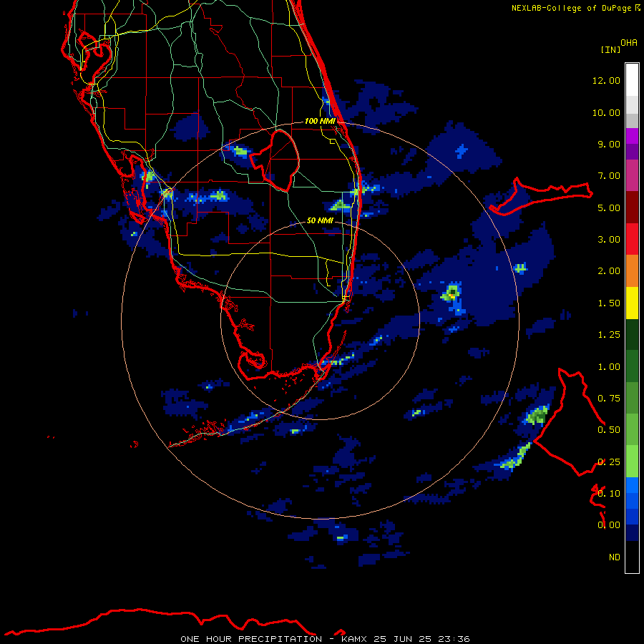Click the 0.50 legend value
This screenshot has height=644, width=644.
pos(609,430)
